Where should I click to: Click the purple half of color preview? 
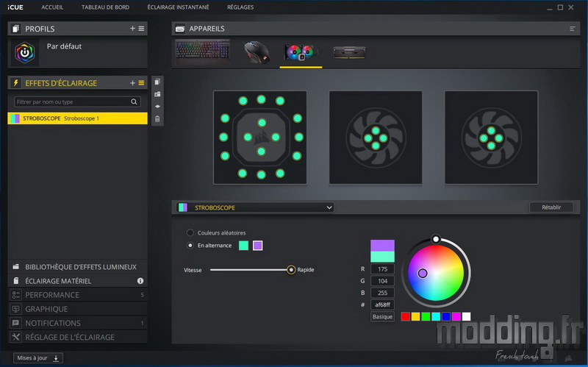coord(382,246)
